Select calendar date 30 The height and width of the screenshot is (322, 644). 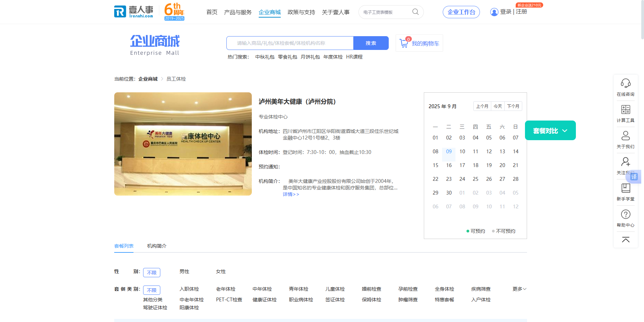pyautogui.click(x=449, y=193)
